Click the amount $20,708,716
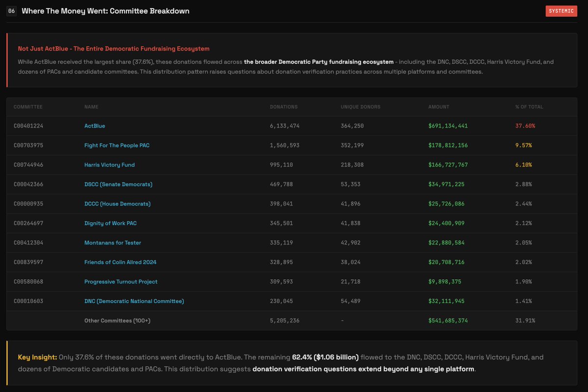This screenshot has height=392, width=588. [446, 262]
